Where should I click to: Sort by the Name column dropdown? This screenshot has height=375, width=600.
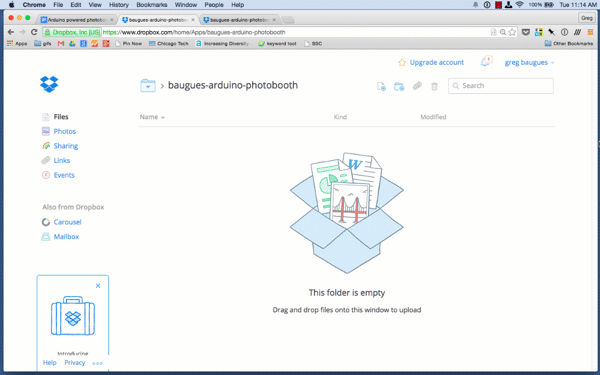pos(152,117)
